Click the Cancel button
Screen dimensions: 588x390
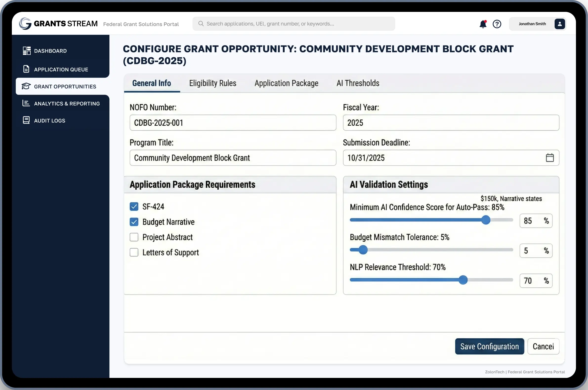click(x=543, y=346)
